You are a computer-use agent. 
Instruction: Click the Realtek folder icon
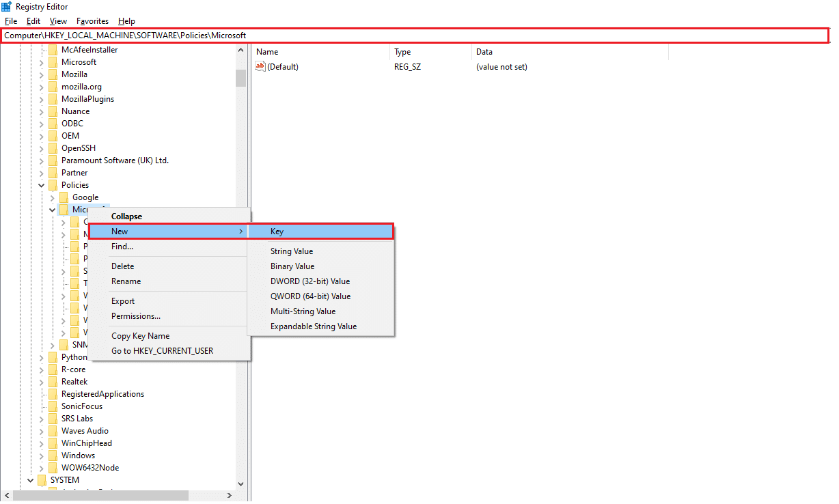coord(53,382)
